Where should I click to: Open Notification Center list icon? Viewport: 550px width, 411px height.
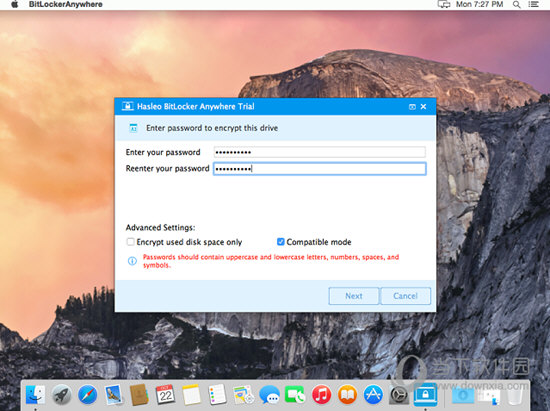tap(534, 4)
